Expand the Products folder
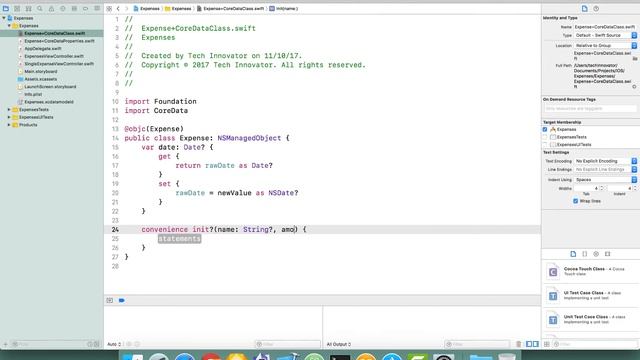Viewport: 640px width, 360px height. 9,125
